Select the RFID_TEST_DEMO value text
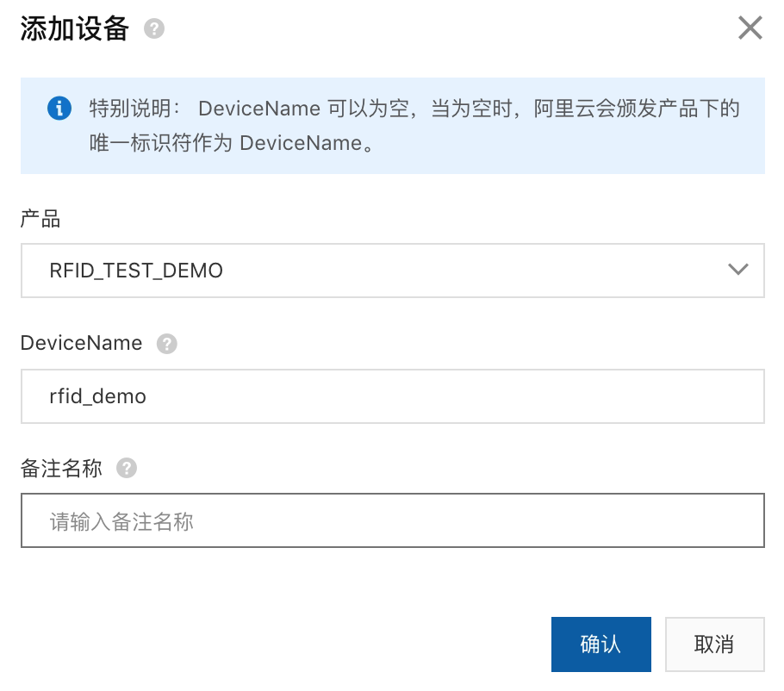Screen dimensions: 784x691 click(x=136, y=271)
